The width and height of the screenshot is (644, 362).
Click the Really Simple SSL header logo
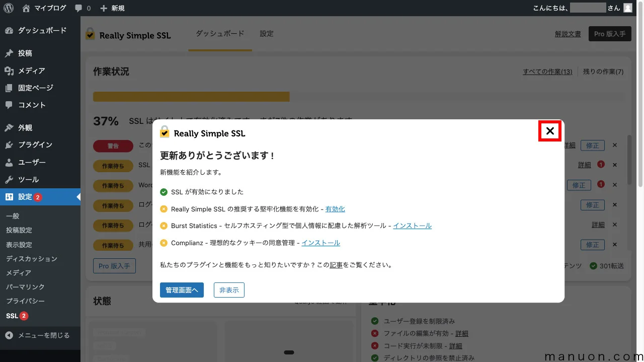(128, 34)
